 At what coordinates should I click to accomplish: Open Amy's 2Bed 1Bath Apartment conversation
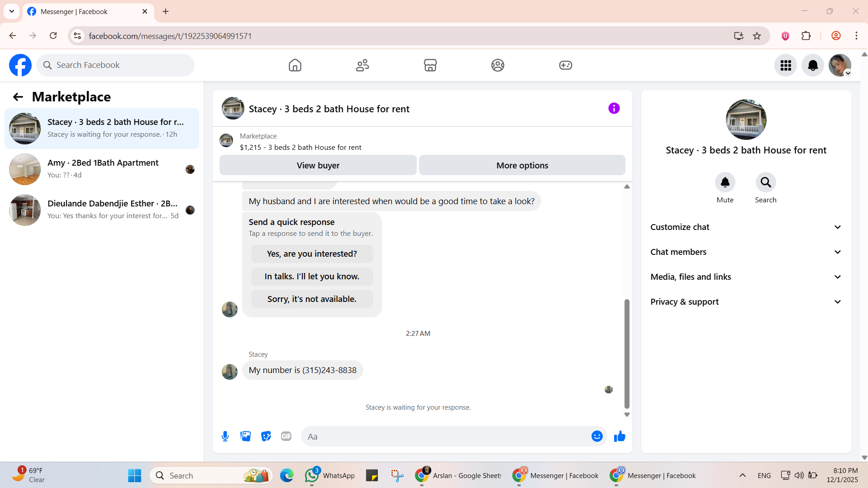pos(102,169)
